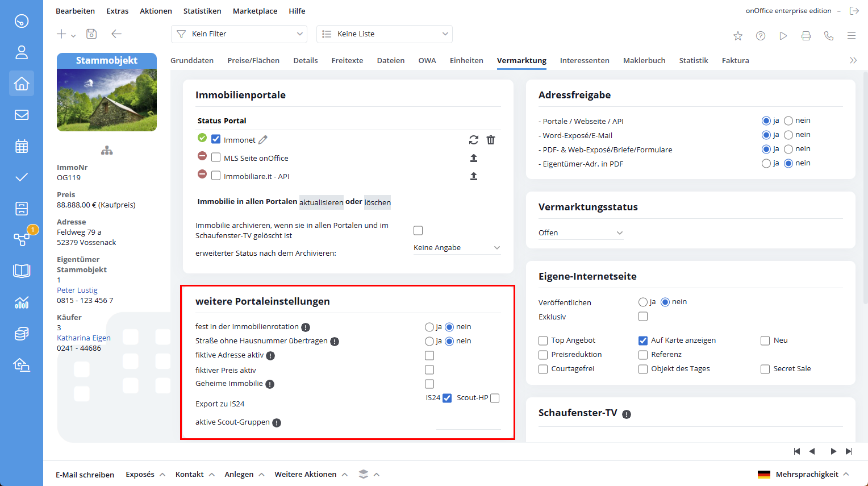Open the Kein Filter dropdown
Screen dimensions: 868x486
pos(239,34)
